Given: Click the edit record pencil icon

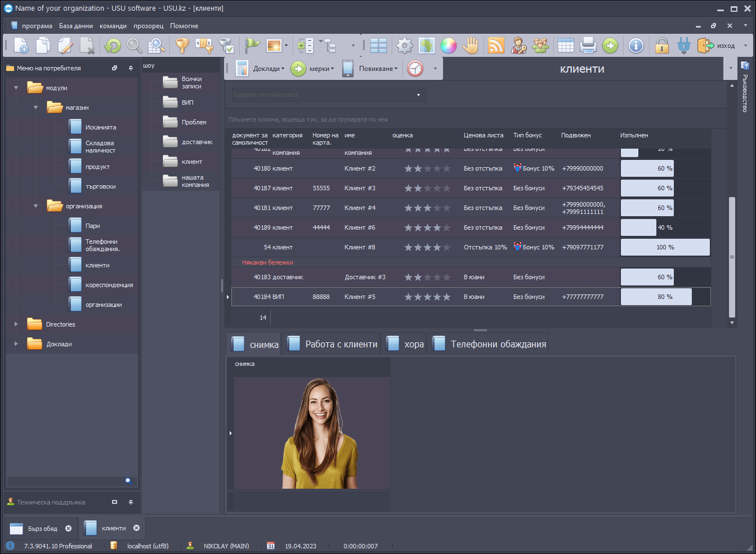Looking at the screenshot, I should point(65,46).
